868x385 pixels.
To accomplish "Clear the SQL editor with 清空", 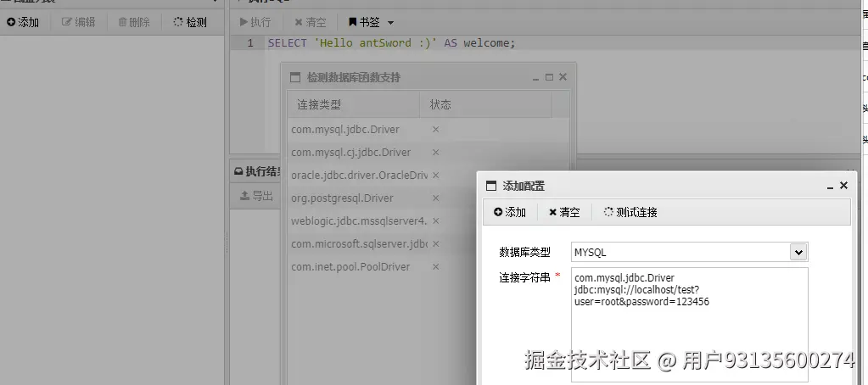I will point(311,22).
